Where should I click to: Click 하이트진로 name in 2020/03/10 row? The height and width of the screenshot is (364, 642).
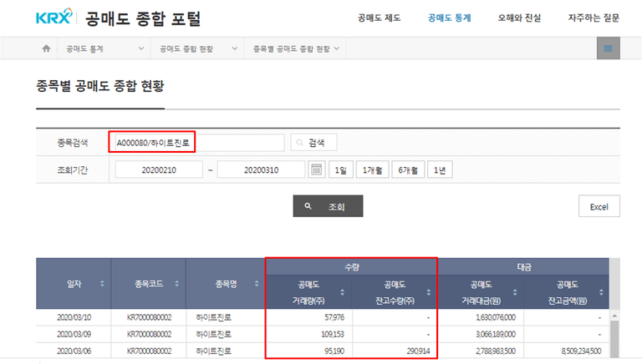click(214, 317)
